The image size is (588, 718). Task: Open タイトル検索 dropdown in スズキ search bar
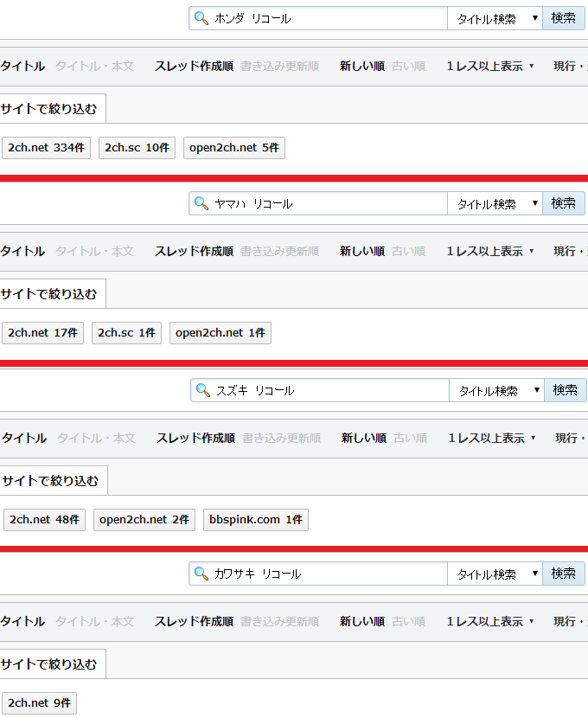click(x=497, y=390)
